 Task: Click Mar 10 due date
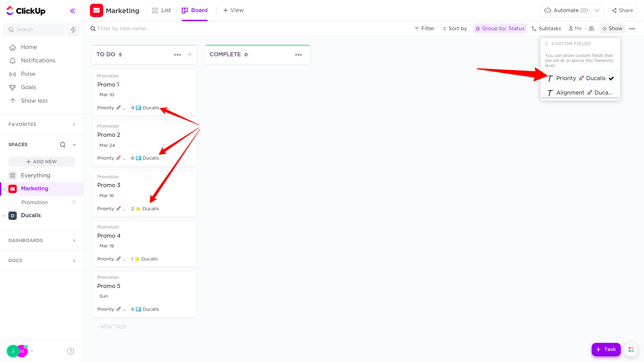(107, 95)
